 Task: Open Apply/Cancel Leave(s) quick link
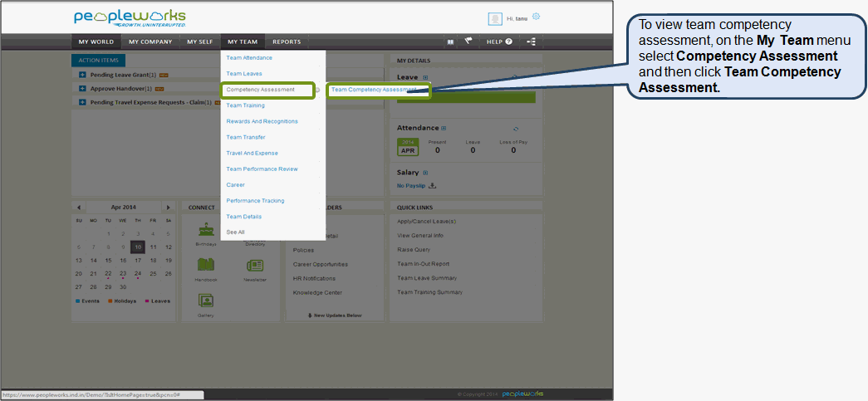pyautogui.click(x=426, y=221)
